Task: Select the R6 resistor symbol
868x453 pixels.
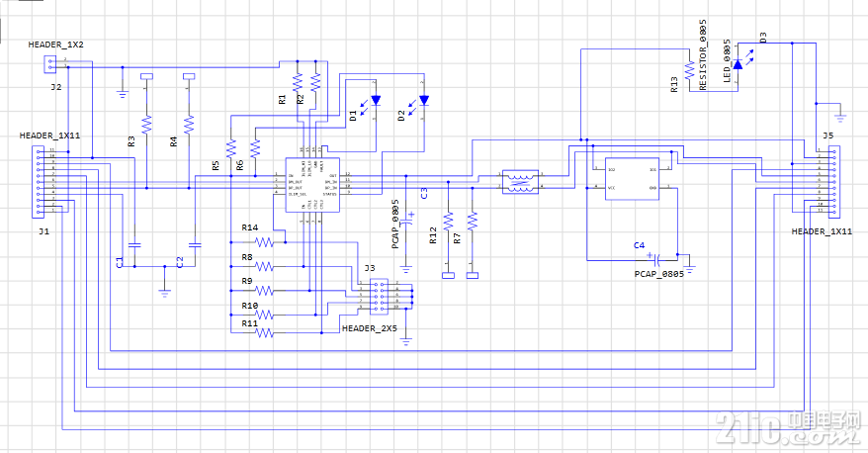Action: click(x=255, y=147)
